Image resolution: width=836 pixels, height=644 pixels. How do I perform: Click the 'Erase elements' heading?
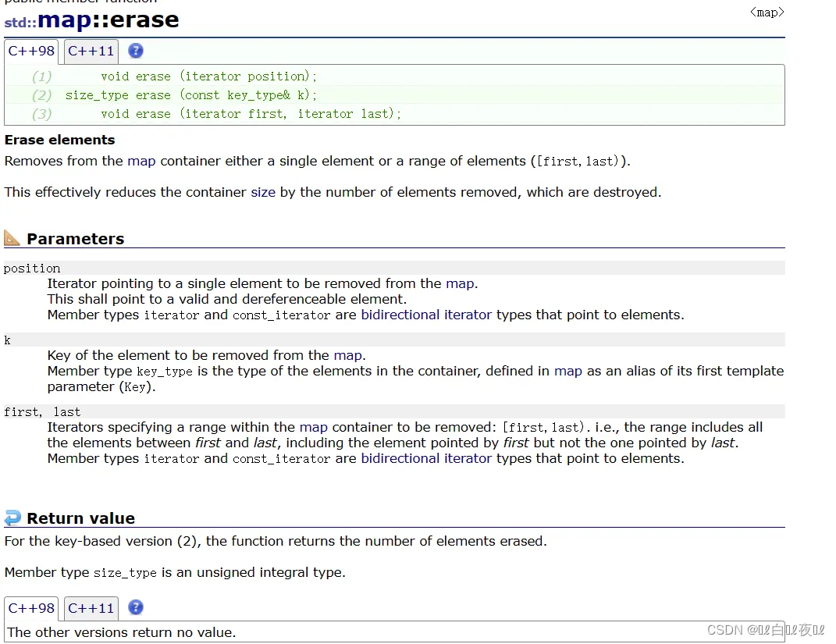pyautogui.click(x=59, y=140)
